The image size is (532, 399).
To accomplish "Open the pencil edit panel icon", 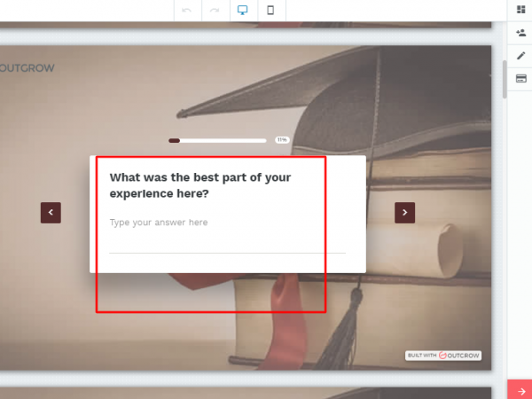I will tap(520, 55).
